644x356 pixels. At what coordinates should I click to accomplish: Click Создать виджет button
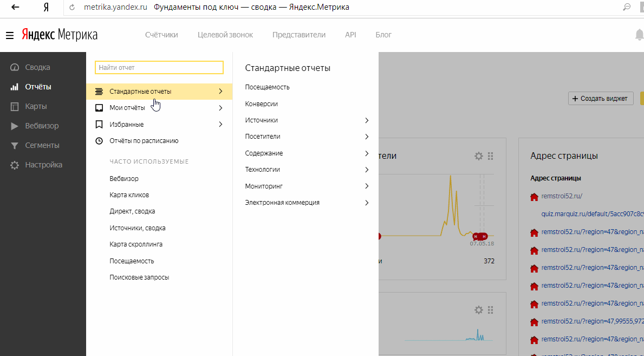(x=601, y=99)
